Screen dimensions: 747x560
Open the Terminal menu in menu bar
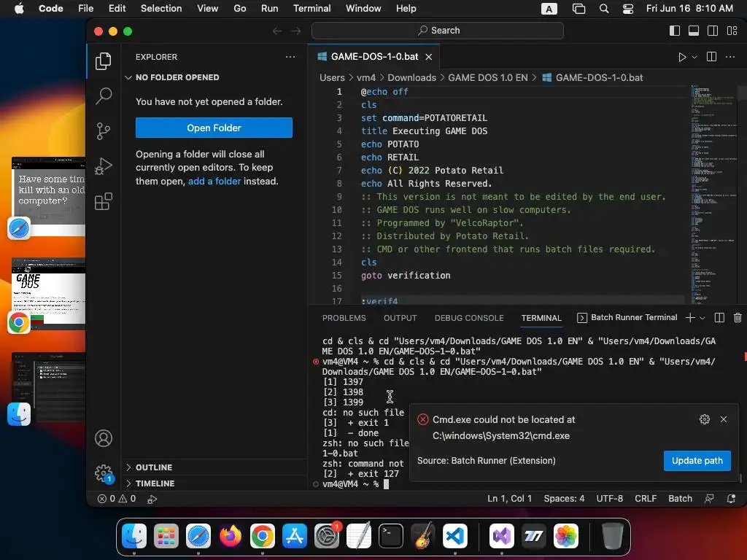(311, 9)
